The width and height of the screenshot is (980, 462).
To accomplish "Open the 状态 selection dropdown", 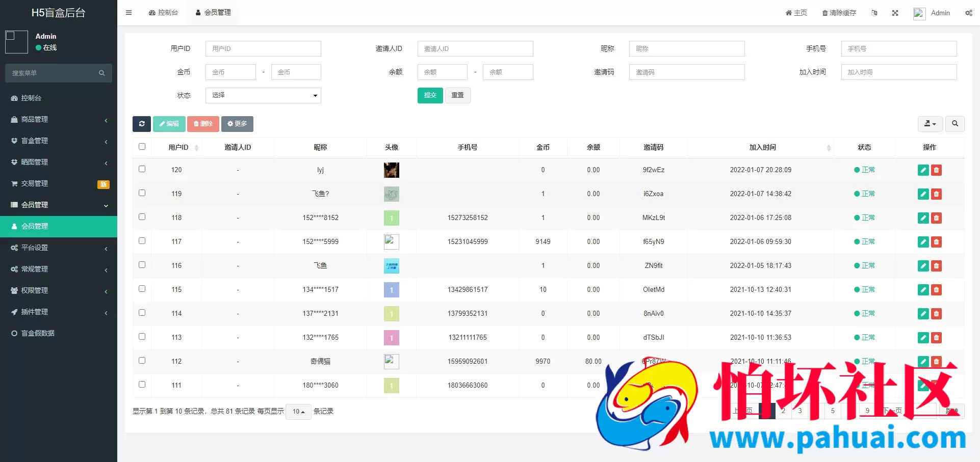I will (263, 95).
